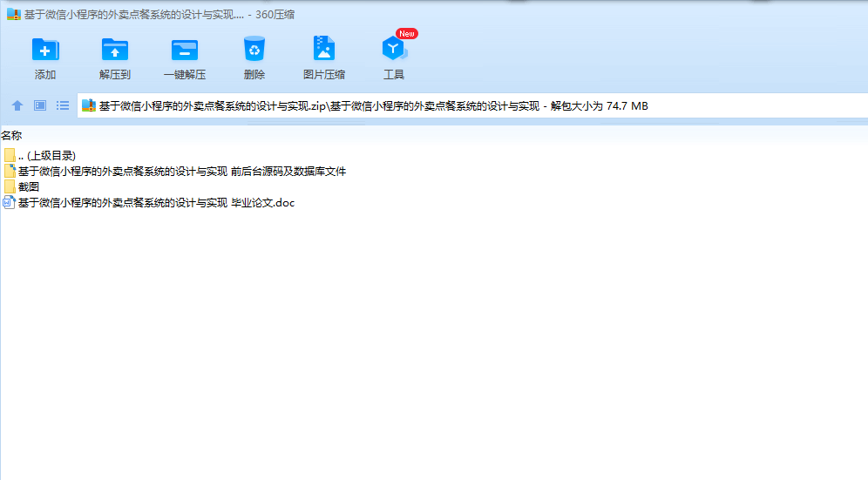The width and height of the screenshot is (868, 480).
Task: Click the Word document icon of 毕业论文.doc
Action: [x=9, y=203]
